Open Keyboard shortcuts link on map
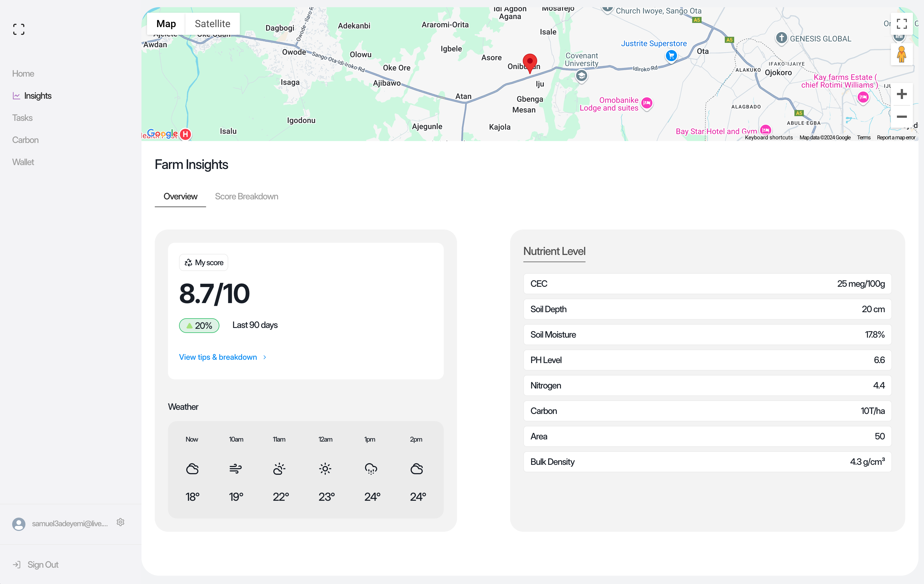 769,137
